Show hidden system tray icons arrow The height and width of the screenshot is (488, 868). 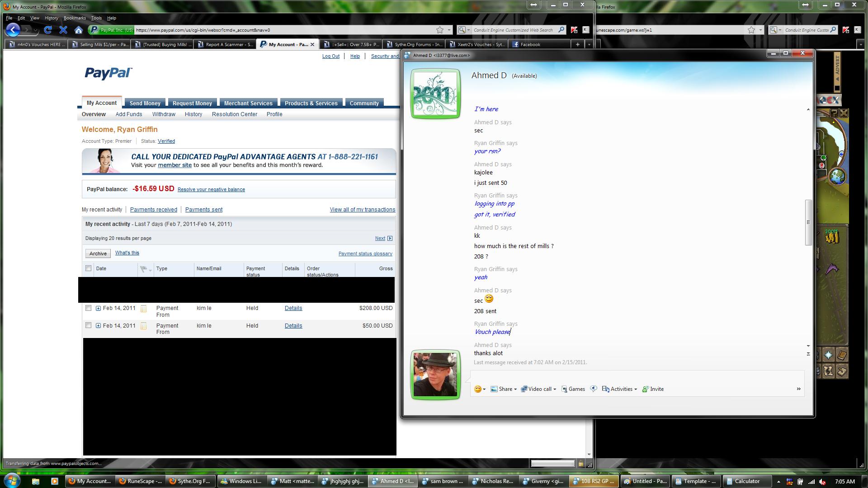click(x=778, y=482)
